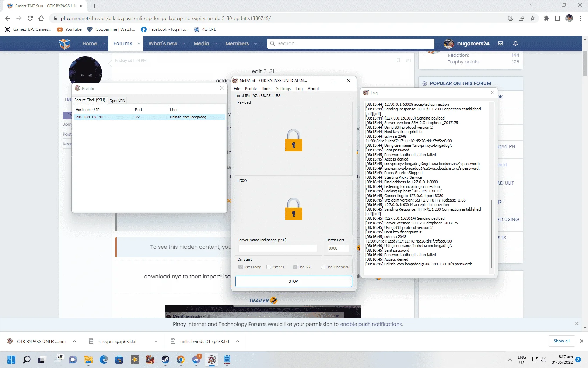
Task: Open forum alerts bell icon
Action: pyautogui.click(x=516, y=43)
